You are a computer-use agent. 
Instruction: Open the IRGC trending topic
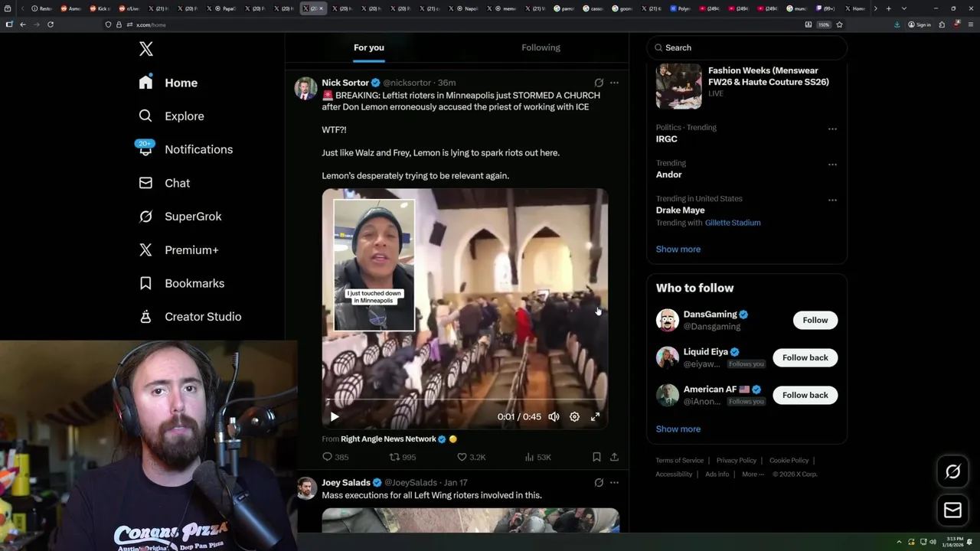pos(667,139)
